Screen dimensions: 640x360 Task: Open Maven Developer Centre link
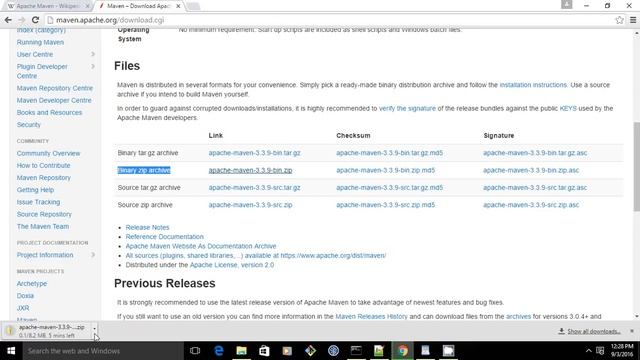(x=54, y=100)
